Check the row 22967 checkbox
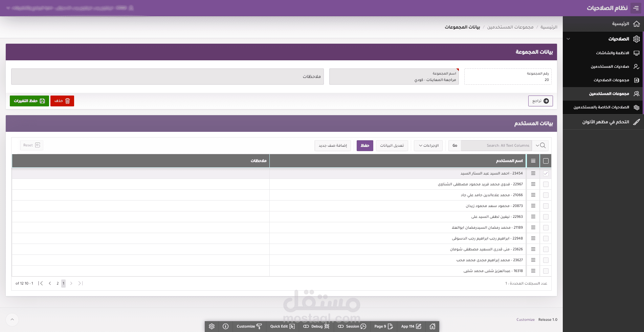Screen dimensions: 644x332 point(546,184)
